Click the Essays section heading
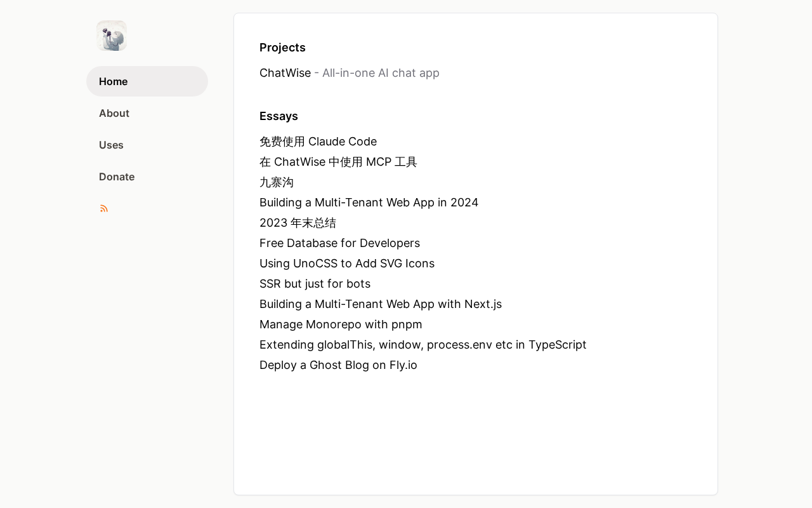 [x=278, y=116]
